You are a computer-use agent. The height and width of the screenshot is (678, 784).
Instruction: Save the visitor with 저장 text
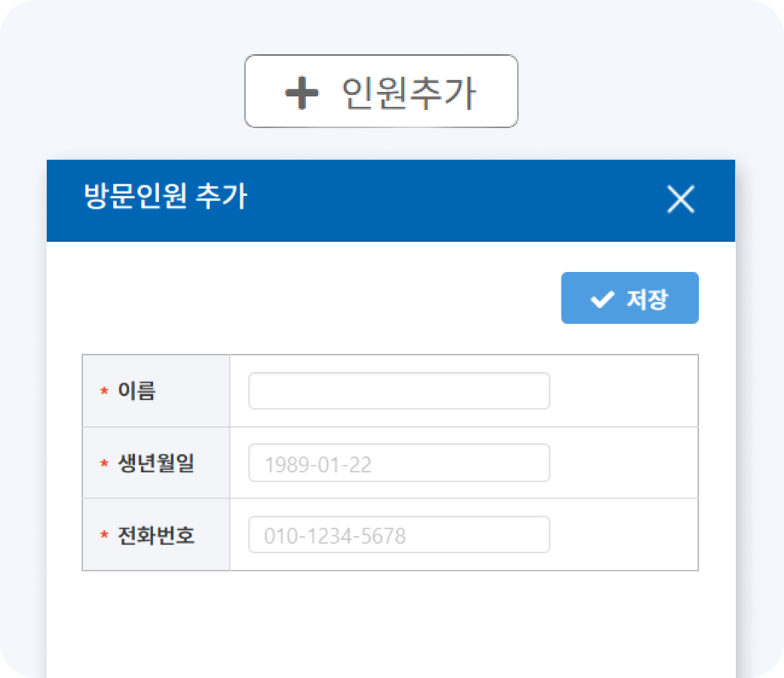(647, 299)
